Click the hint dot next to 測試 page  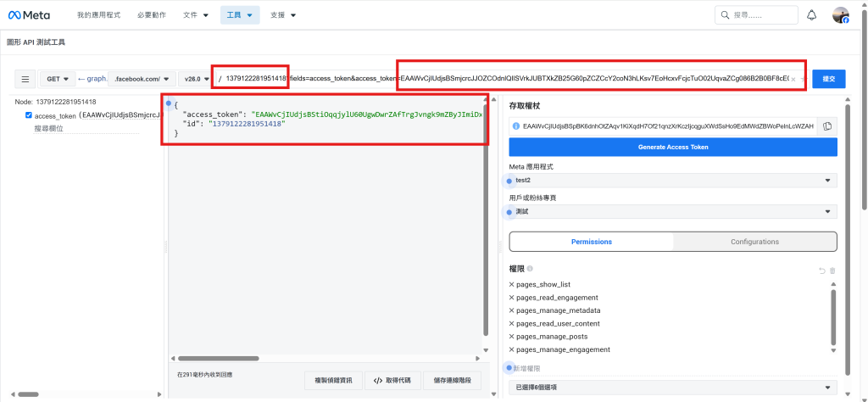tap(509, 212)
